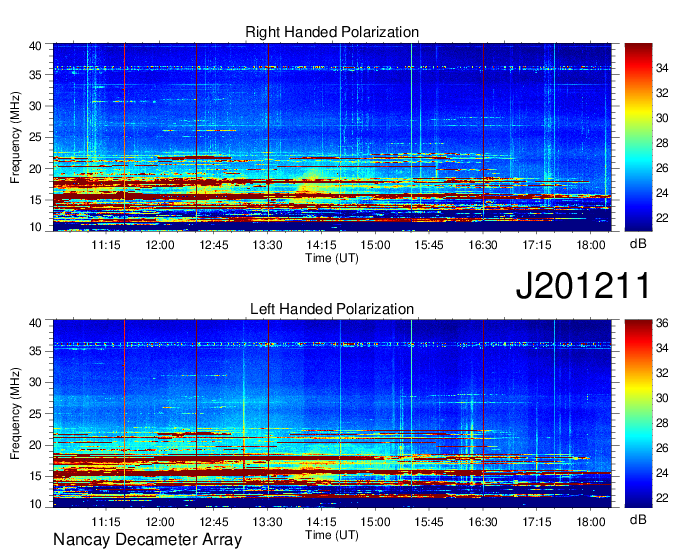This screenshot has width=680, height=552.
Task: Click the 11:15 tick label on top plot
Action: click(106, 245)
